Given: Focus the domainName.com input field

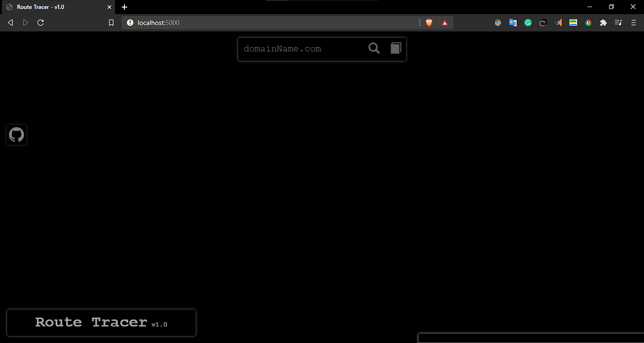Looking at the screenshot, I should pyautogui.click(x=302, y=49).
